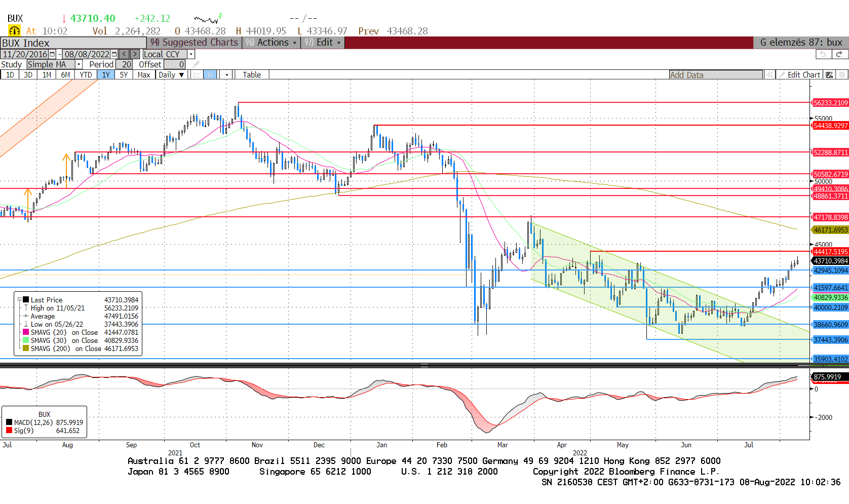Open chart settings gear icon

[x=842, y=75]
